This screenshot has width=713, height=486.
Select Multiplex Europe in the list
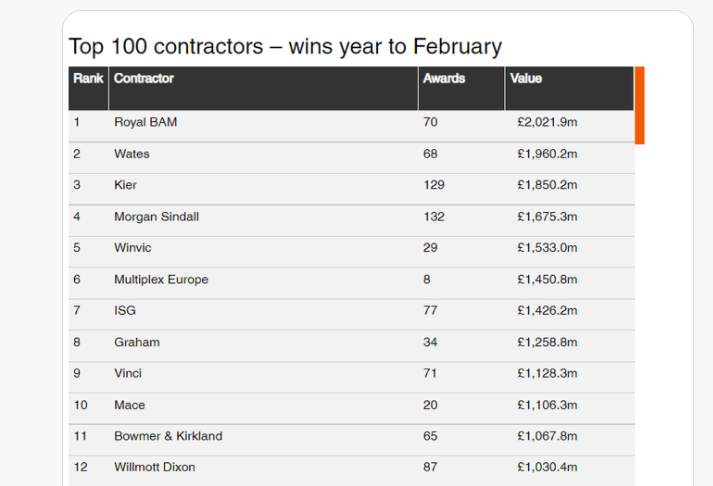click(161, 280)
